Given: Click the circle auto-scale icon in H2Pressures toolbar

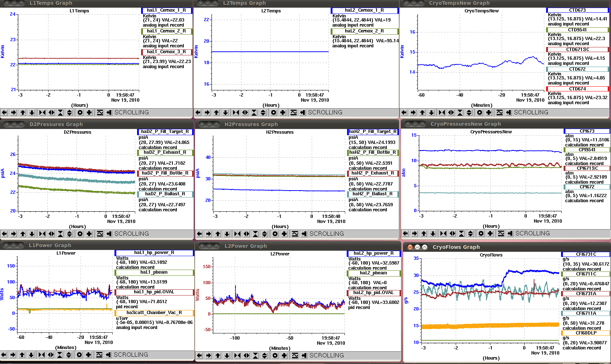Looking at the screenshot, I should (275, 234).
